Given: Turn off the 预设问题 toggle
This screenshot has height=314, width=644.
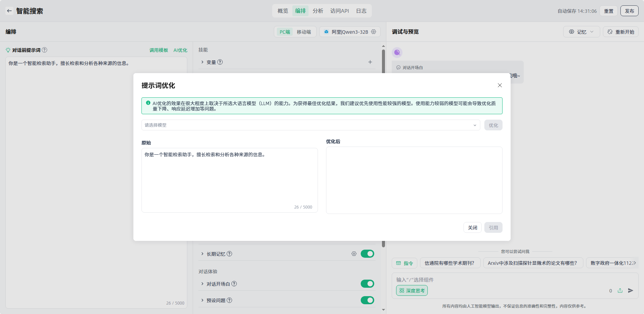Looking at the screenshot, I should (x=367, y=300).
